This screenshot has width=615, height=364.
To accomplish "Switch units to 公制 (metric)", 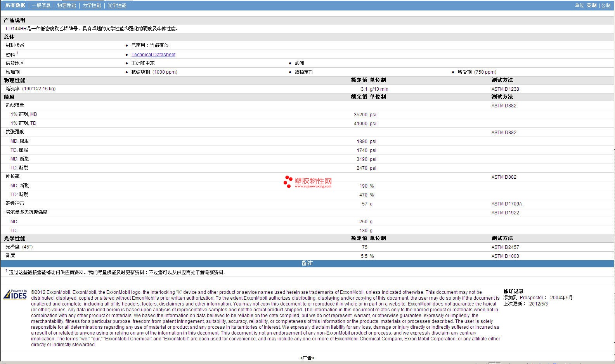I will [606, 5].
